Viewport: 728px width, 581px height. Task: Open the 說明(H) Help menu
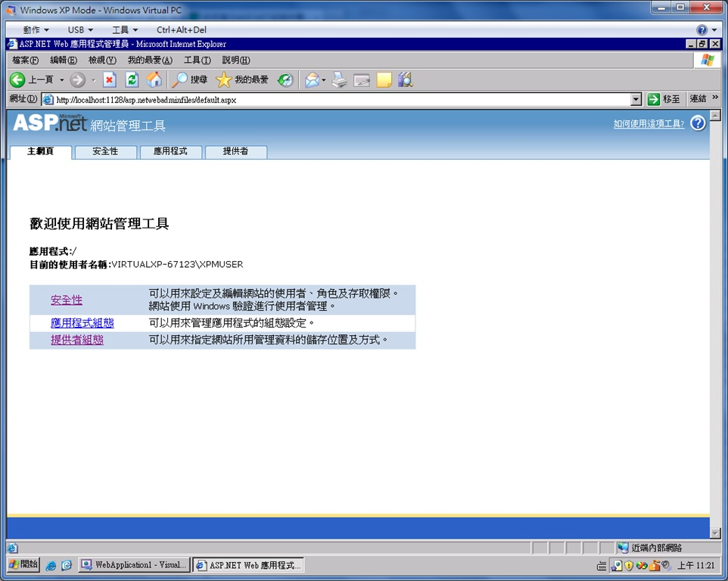pyautogui.click(x=236, y=60)
